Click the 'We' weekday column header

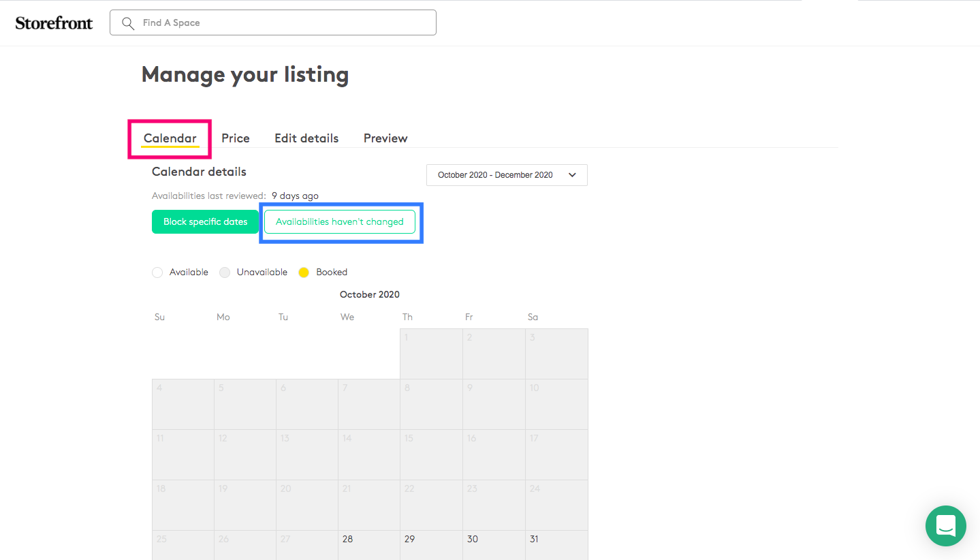tap(347, 317)
